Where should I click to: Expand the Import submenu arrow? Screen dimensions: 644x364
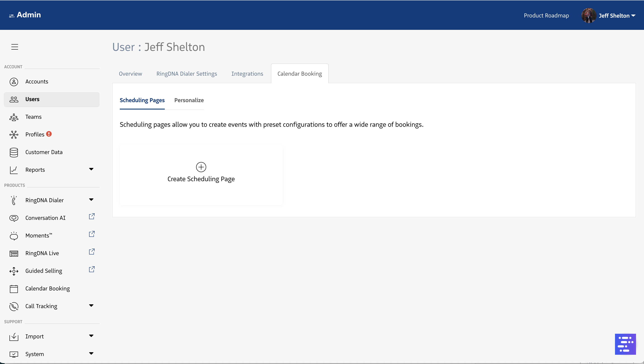click(x=91, y=336)
